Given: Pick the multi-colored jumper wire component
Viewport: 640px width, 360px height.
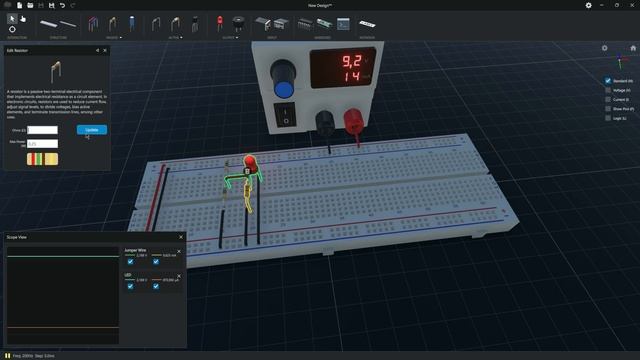Looking at the screenshot, I should 93,24.
